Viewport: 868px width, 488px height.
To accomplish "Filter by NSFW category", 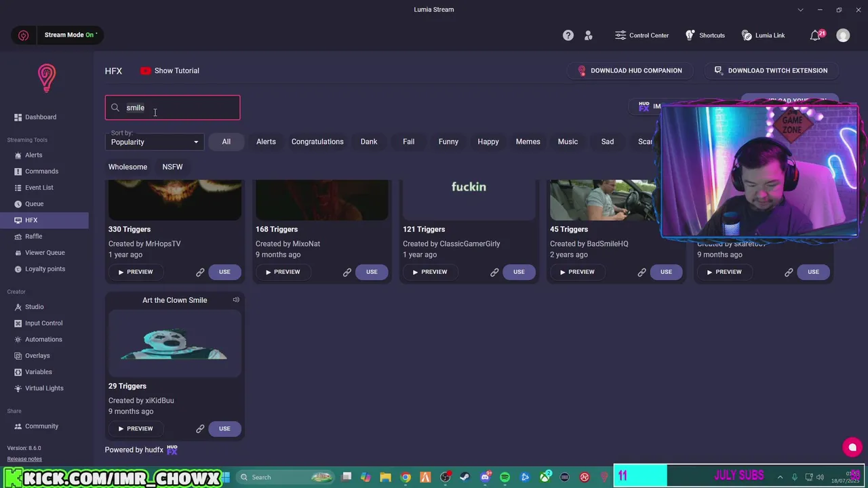I will coord(172,167).
